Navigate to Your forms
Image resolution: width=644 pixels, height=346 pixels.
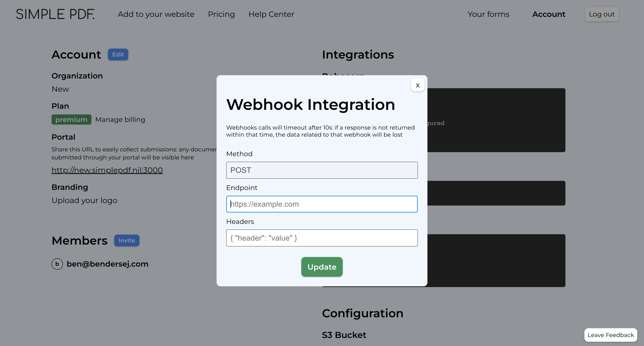488,14
